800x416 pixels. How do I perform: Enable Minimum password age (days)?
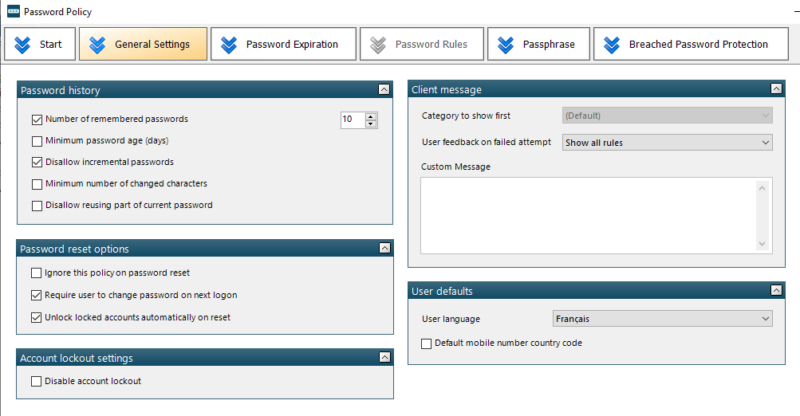[x=38, y=141]
